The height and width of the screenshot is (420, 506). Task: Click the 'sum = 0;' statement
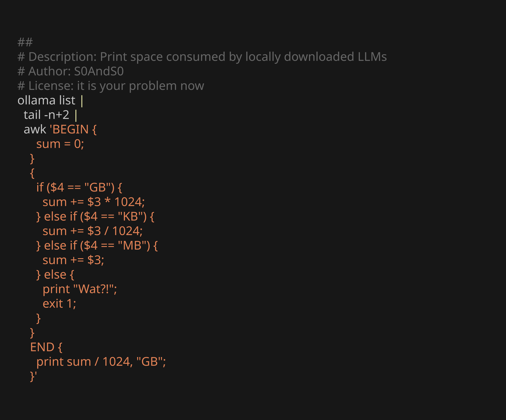(60, 144)
